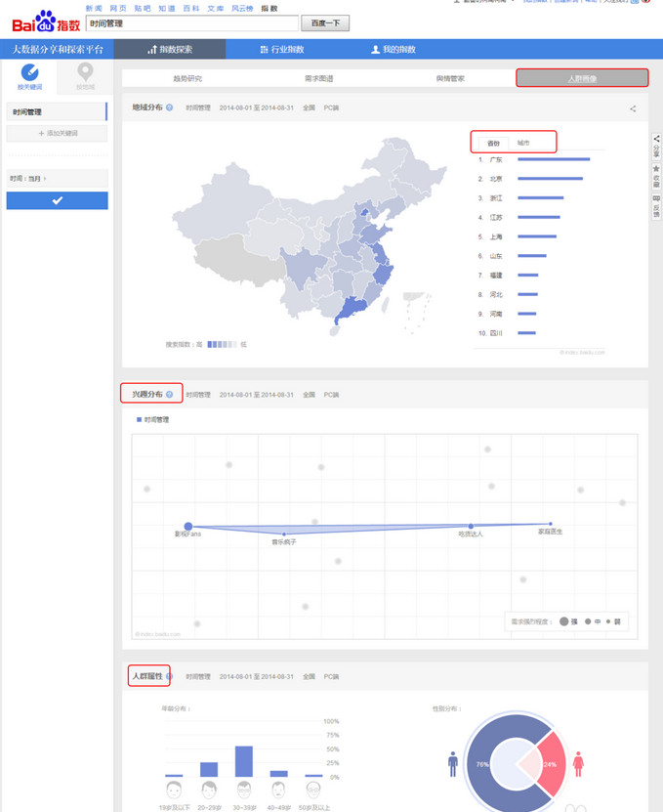Confirm with the blue checkmark button
Image resolution: width=663 pixels, height=812 pixels.
coord(57,200)
